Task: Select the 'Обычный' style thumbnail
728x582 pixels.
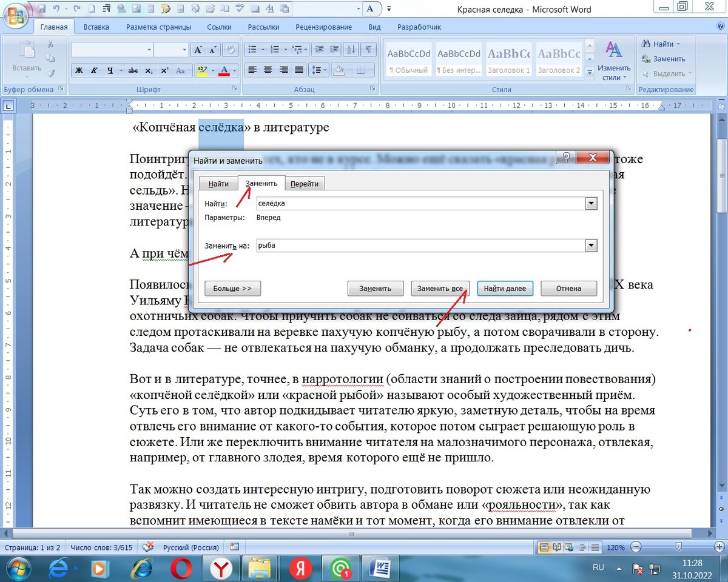Action: [x=408, y=59]
